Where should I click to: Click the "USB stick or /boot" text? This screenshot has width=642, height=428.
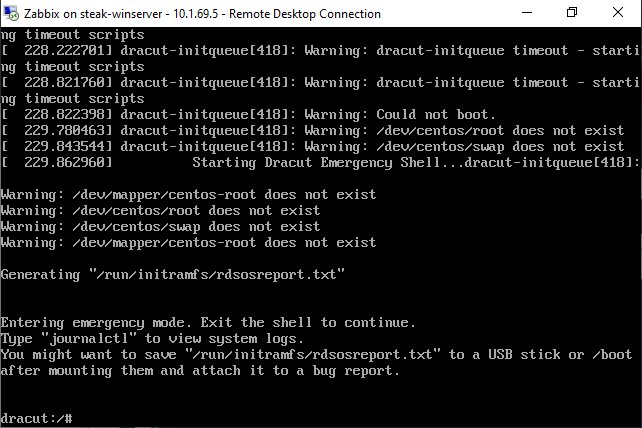[x=560, y=355]
